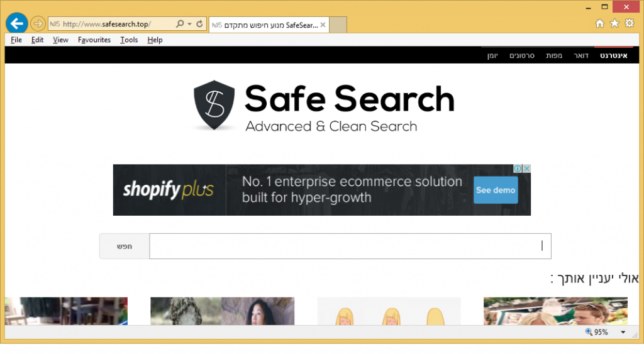Image resolution: width=644 pixels, height=354 pixels.
Task: Click the zoom level magnifier icon
Action: click(x=589, y=332)
